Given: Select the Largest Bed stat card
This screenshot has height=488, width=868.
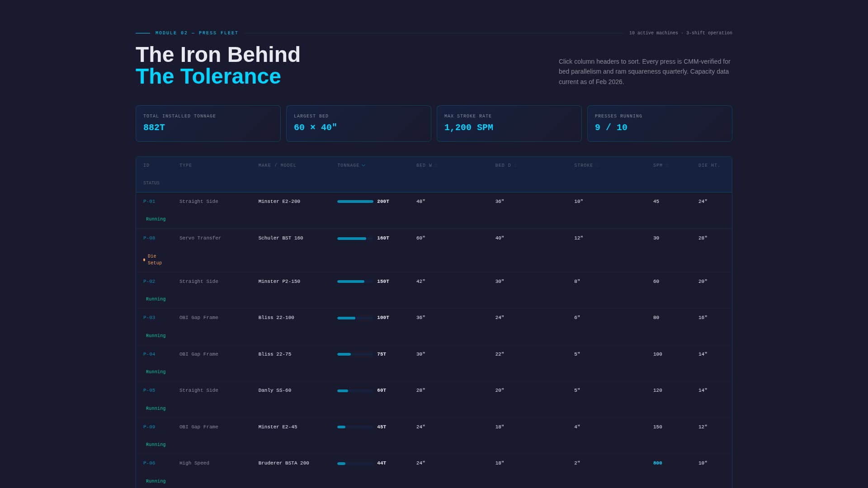Looking at the screenshot, I should click(x=359, y=123).
